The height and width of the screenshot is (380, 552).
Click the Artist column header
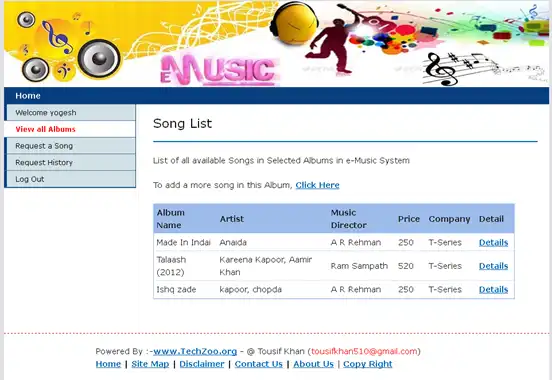pos(232,219)
